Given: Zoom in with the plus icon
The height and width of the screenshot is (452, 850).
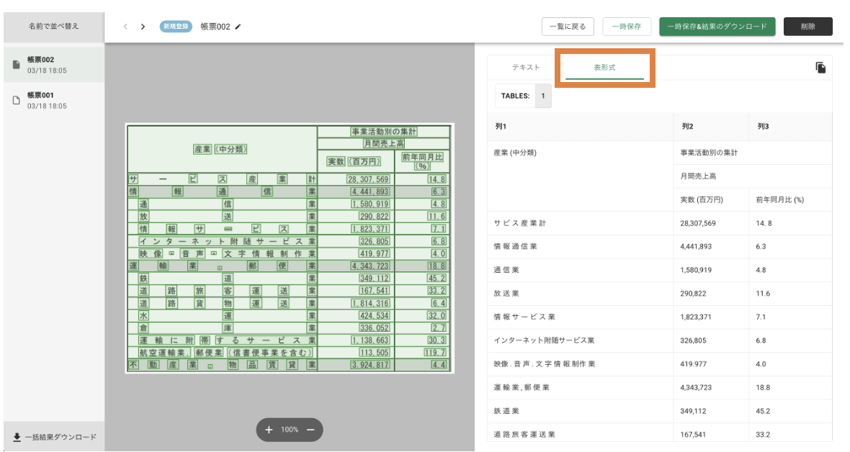Looking at the screenshot, I should [269, 430].
